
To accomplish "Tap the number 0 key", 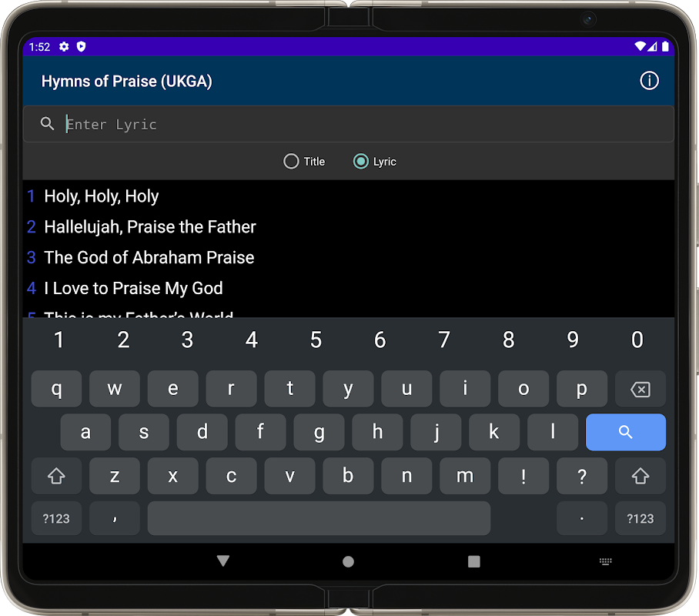I will point(637,340).
